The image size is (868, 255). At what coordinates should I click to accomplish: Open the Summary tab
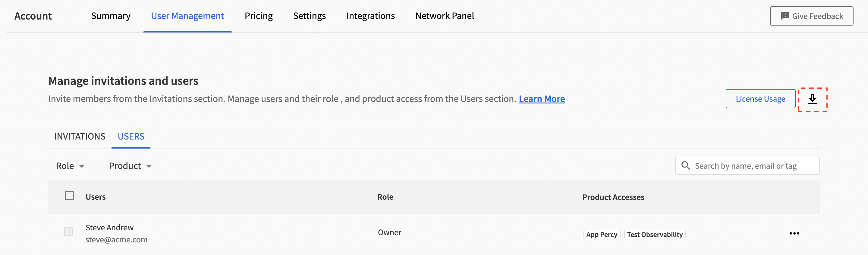click(x=111, y=16)
